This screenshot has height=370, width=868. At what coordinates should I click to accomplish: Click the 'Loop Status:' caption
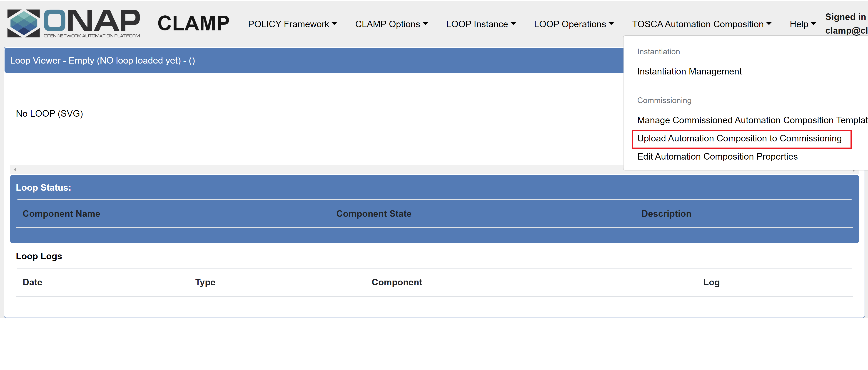[43, 187]
